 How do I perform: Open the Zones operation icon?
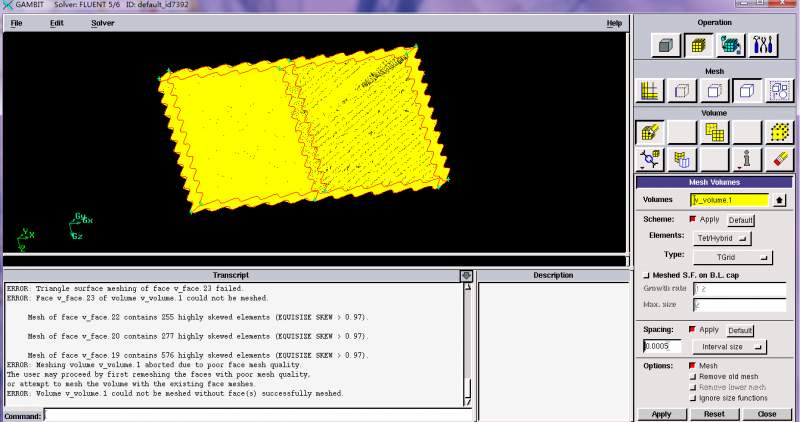(x=731, y=46)
